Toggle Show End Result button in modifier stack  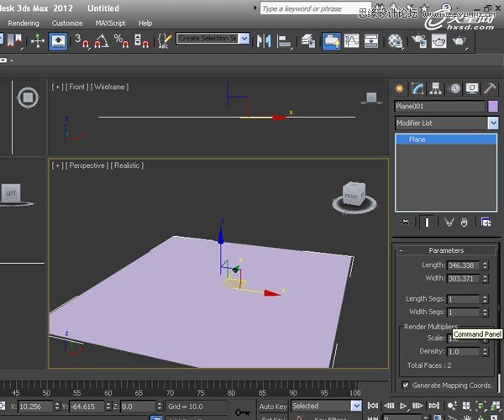point(427,222)
